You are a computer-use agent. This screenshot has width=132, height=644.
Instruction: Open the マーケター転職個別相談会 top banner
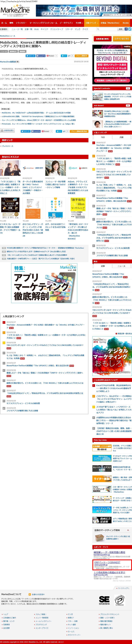pyautogui.click(x=84, y=10)
